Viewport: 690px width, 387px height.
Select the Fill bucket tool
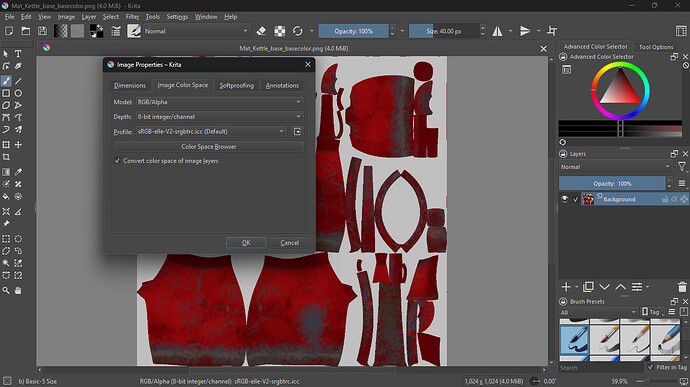[6, 196]
